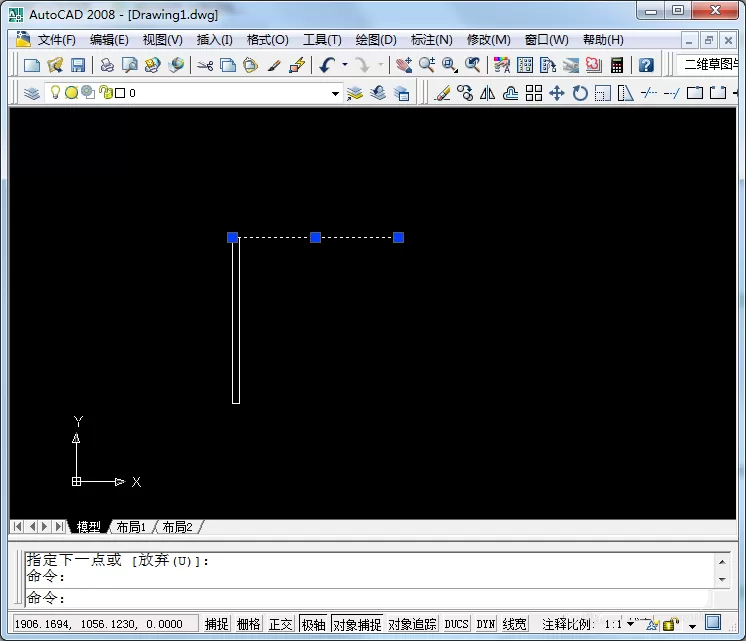Screen dimensions: 746x641
Task: Open the annotation scale 1:1 dropdown
Action: 631,623
